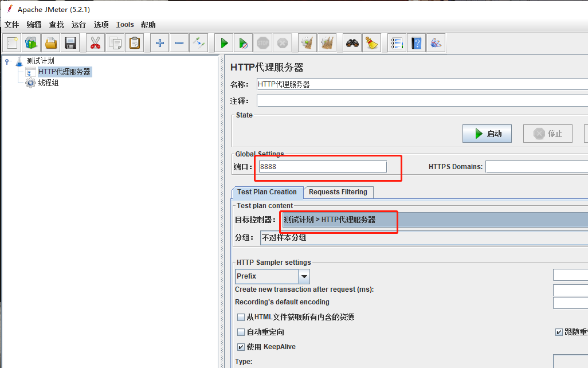
Task: Click the Clear All double-broom icon
Action: (327, 43)
